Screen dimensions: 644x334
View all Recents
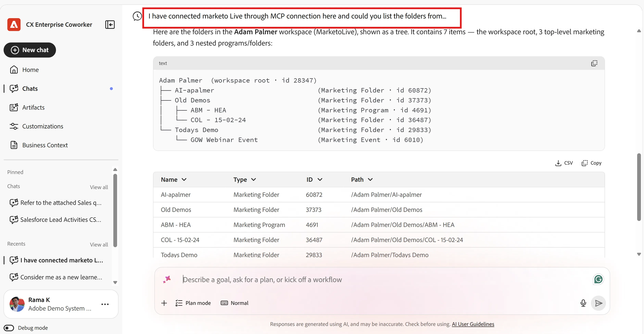[x=99, y=244]
